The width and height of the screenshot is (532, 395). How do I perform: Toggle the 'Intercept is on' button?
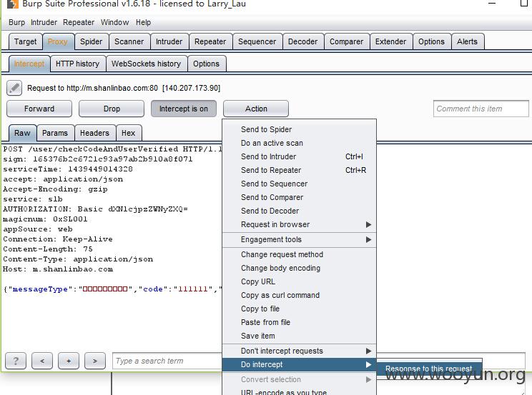[x=184, y=109]
